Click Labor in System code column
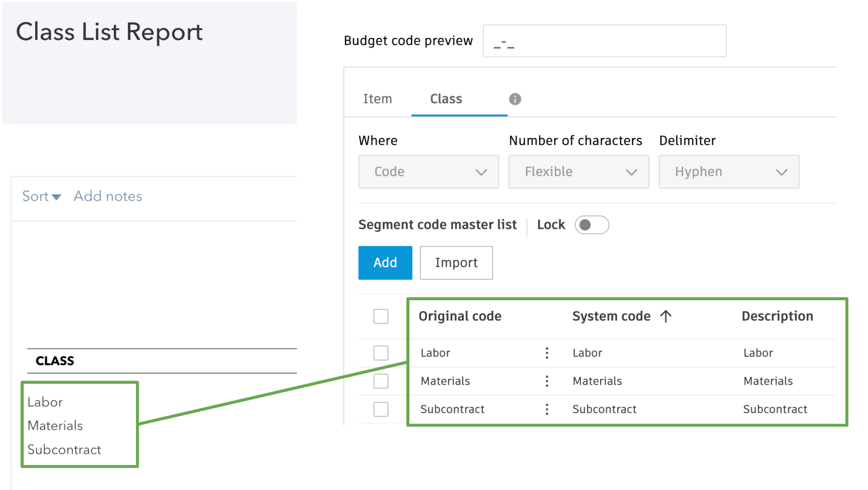 pyautogui.click(x=587, y=353)
